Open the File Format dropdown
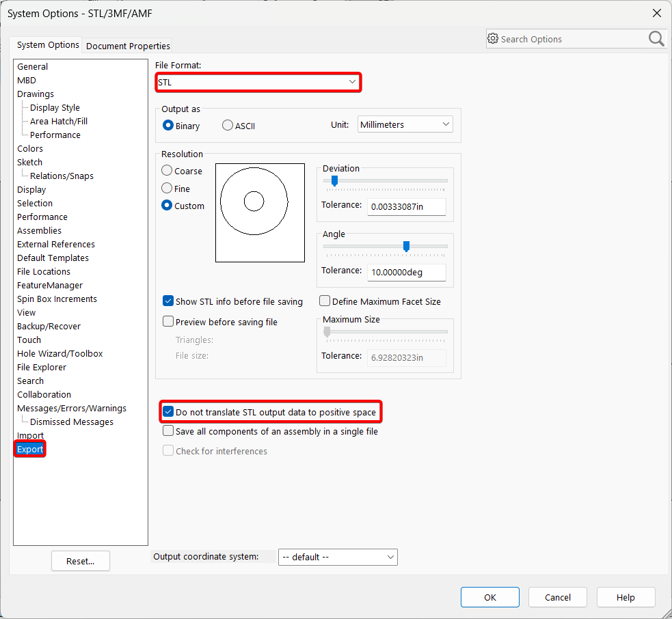The width and height of the screenshot is (672, 619). coord(258,82)
